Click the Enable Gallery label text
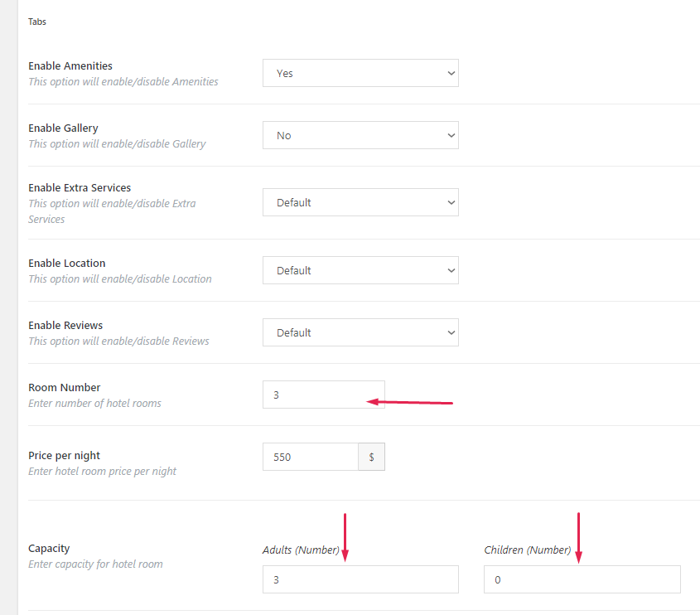 pos(63,128)
